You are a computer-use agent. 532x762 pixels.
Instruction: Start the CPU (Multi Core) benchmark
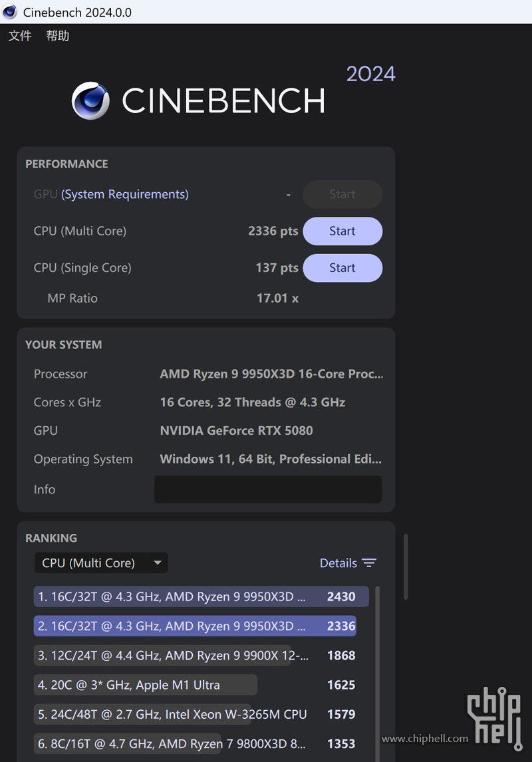(x=342, y=231)
